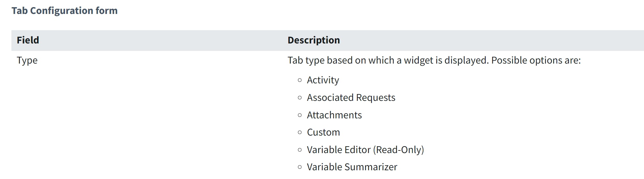Click '(Read-Only)' in the Variable Editor item

tap(399, 150)
